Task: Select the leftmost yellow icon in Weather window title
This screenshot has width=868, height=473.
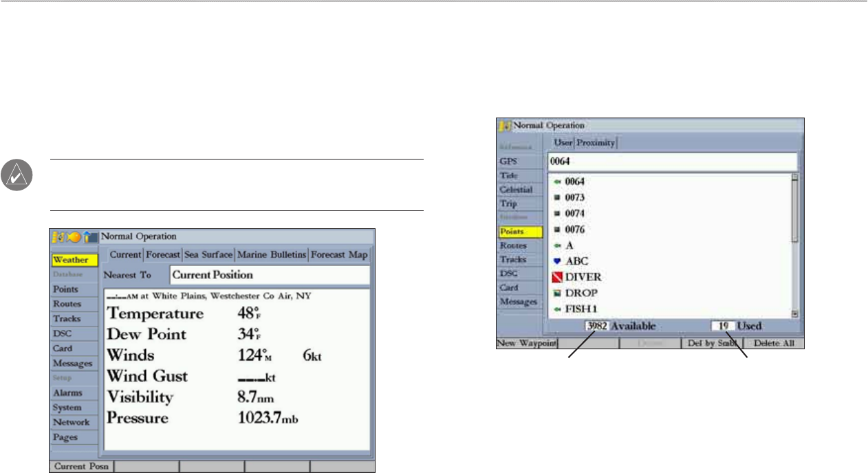Action: pyautogui.click(x=58, y=236)
